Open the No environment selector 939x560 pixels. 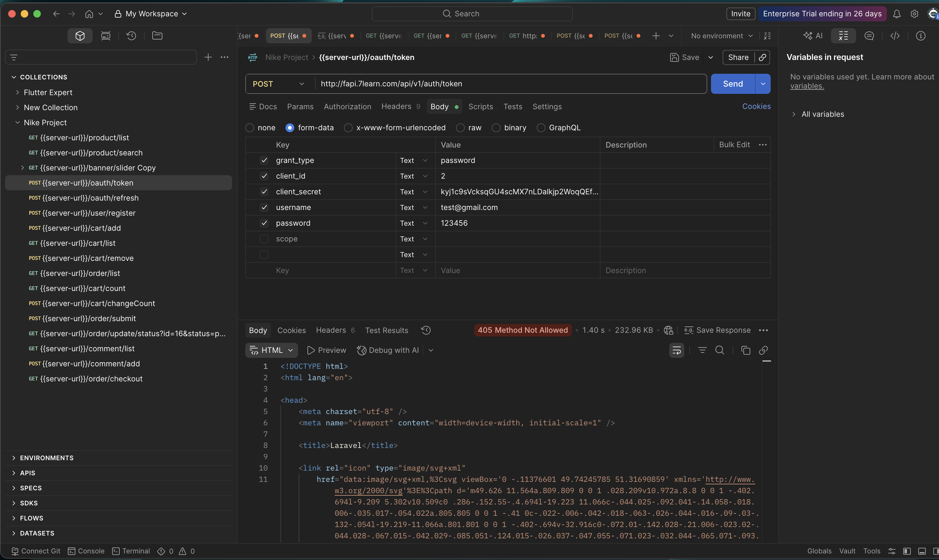(x=722, y=36)
